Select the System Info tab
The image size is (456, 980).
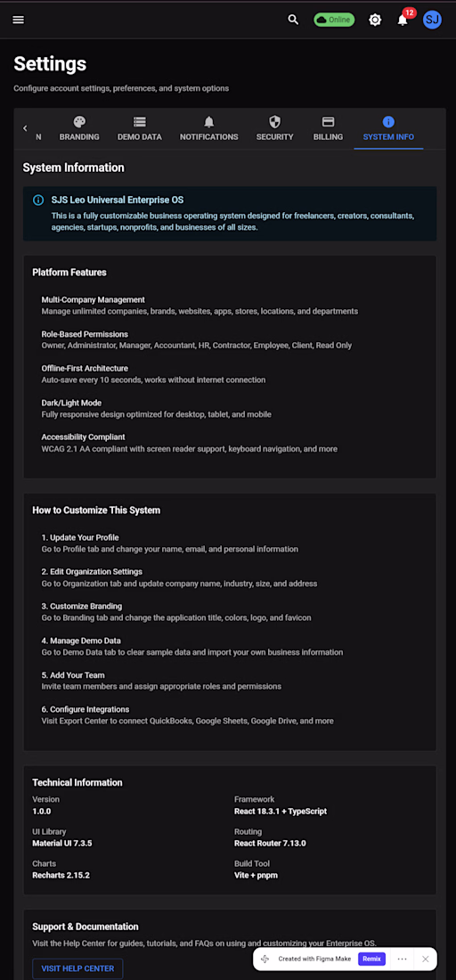pyautogui.click(x=388, y=129)
